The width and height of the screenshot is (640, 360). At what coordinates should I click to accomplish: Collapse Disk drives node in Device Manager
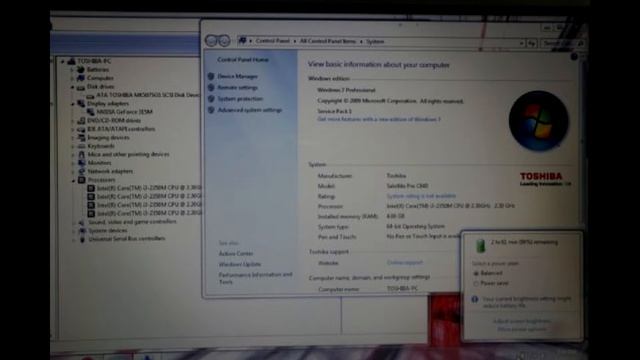pos(72,87)
